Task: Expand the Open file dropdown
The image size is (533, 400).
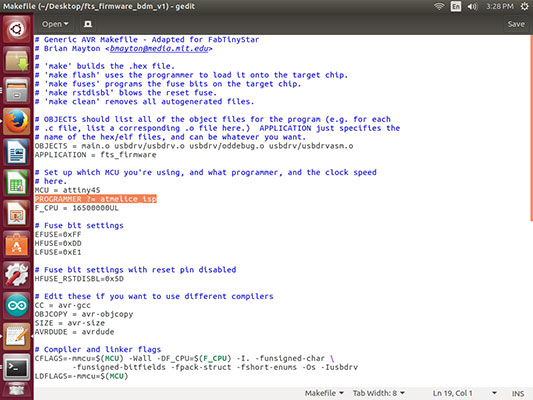Action: tap(55, 24)
